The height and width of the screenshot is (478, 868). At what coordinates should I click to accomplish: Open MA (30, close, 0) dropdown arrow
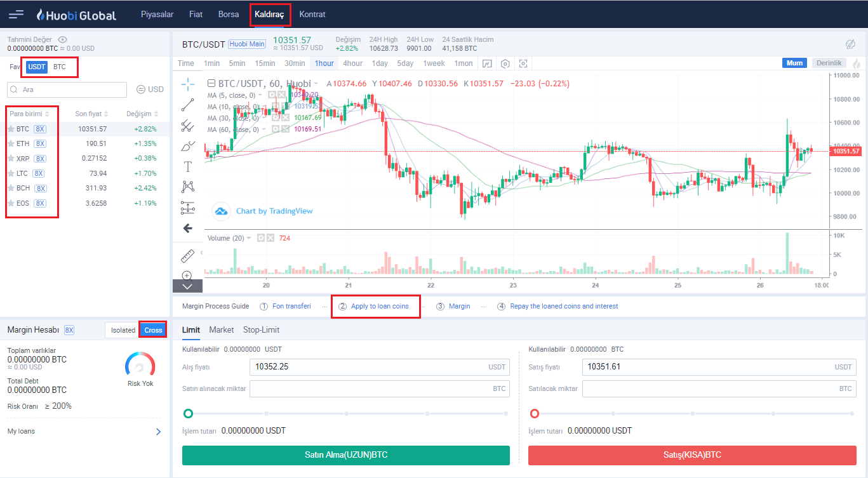(264, 117)
